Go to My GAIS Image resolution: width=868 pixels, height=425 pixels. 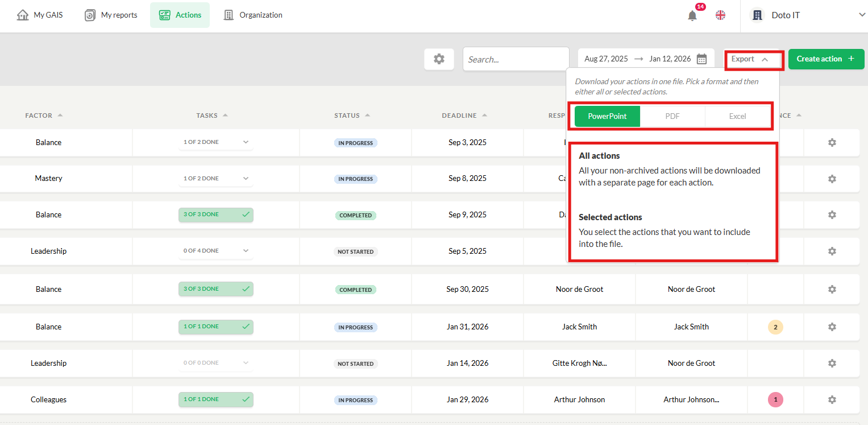point(40,15)
